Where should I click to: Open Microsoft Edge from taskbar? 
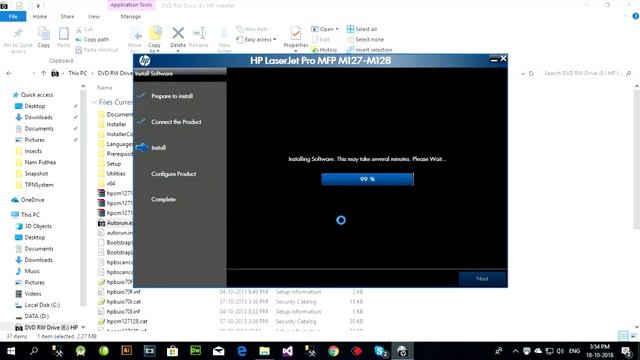click(x=242, y=351)
